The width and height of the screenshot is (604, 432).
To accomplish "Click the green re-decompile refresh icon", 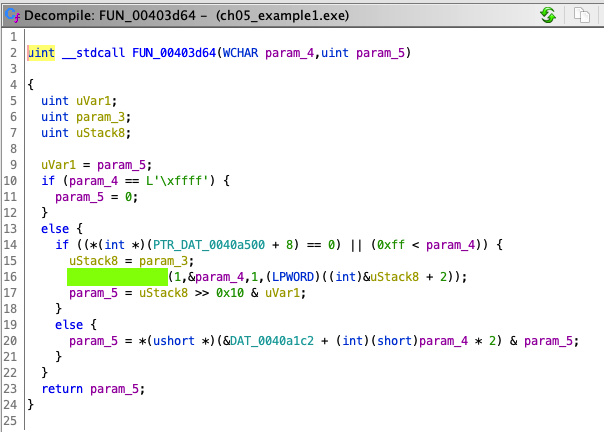I will [548, 15].
